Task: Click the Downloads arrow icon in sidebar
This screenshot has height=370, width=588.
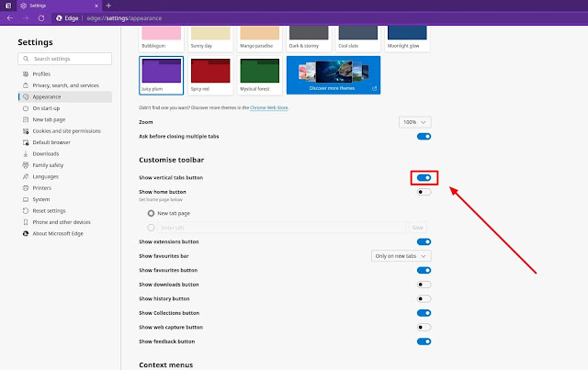Action: pyautogui.click(x=26, y=153)
